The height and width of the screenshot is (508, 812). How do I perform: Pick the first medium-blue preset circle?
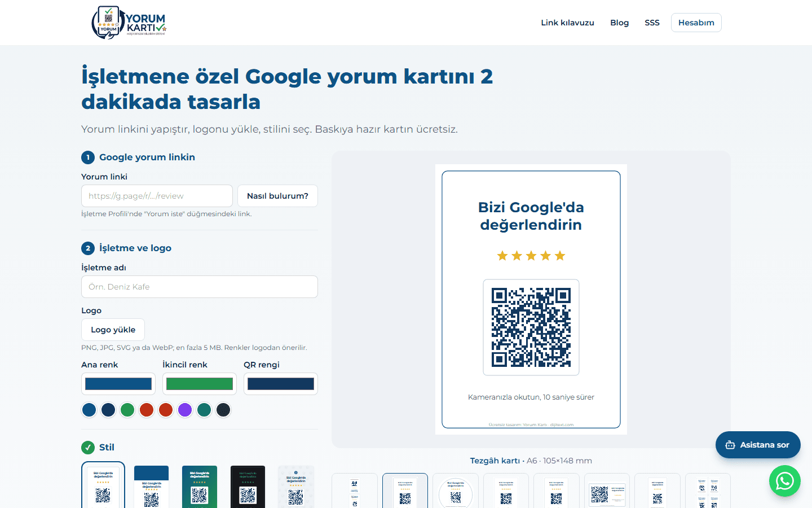pyautogui.click(x=89, y=410)
